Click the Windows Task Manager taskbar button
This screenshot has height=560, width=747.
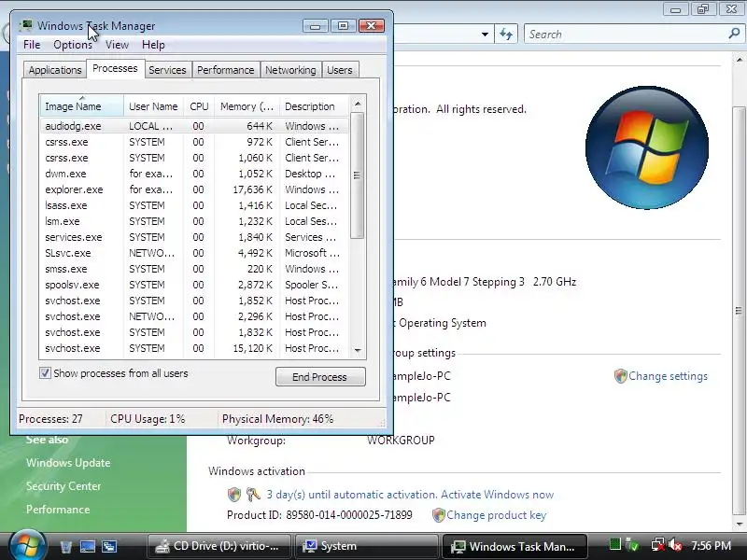515,546
